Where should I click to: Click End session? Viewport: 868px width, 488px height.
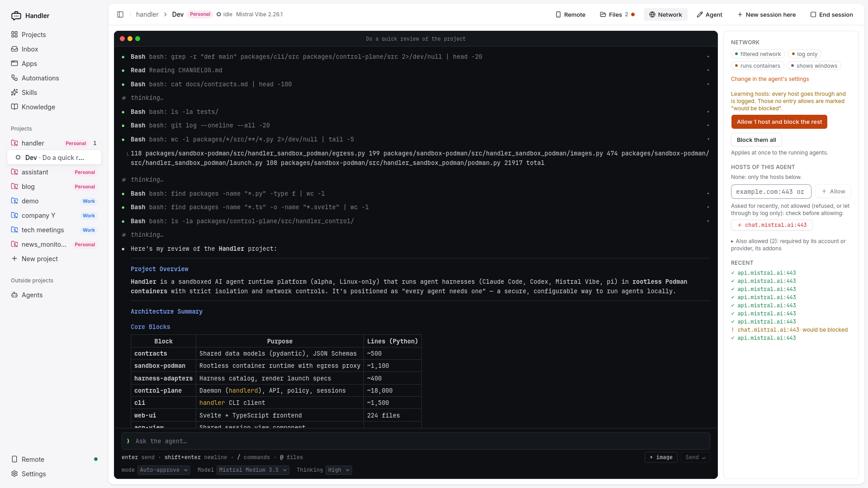point(831,14)
